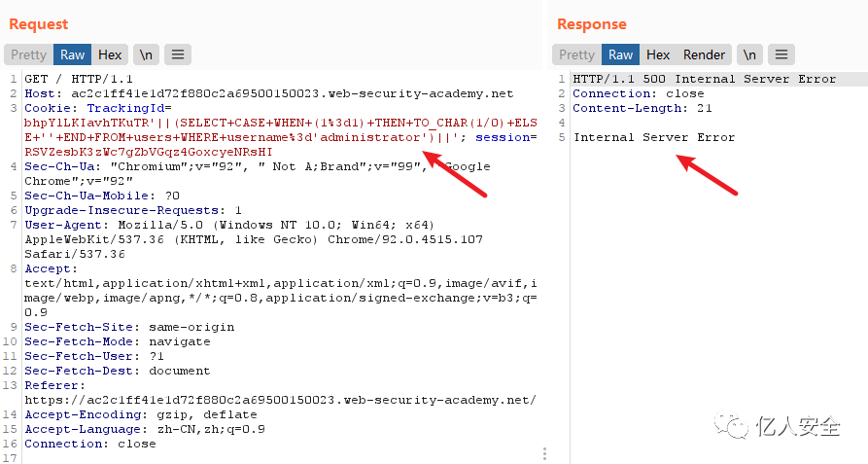Click the 'Request' panel heading
868x464 pixels.
coord(38,24)
